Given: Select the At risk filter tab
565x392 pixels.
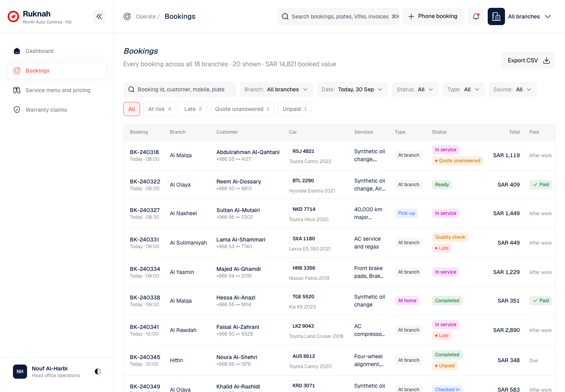Looking at the screenshot, I should tap(160, 109).
